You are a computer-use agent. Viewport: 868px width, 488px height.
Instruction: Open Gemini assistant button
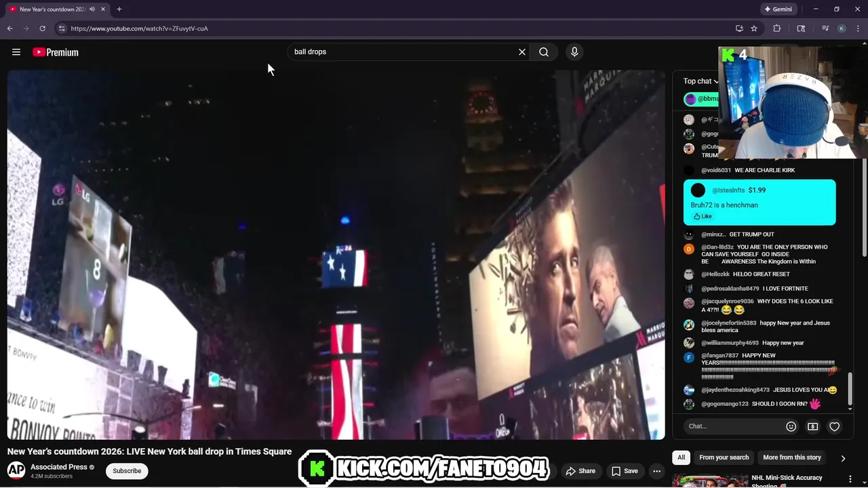point(778,9)
